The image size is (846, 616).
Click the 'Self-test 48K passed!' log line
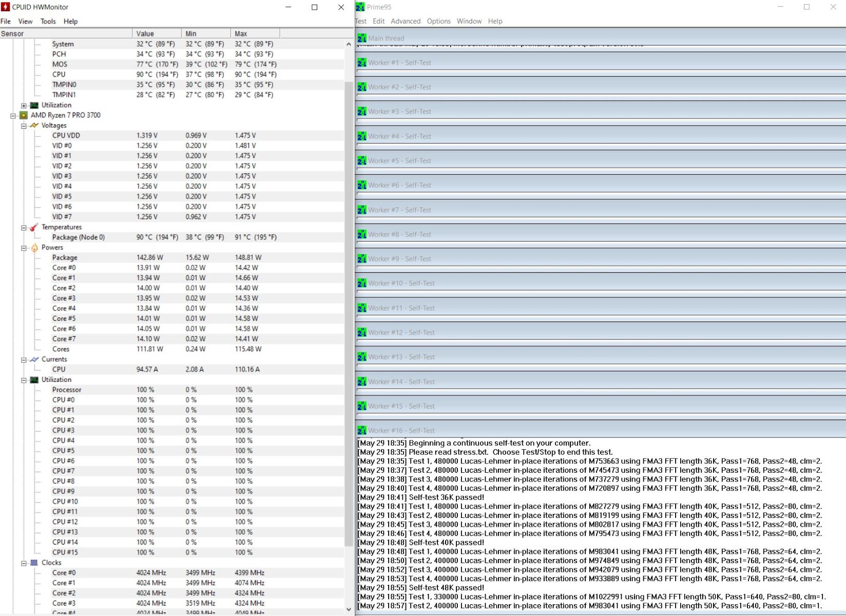(421, 588)
